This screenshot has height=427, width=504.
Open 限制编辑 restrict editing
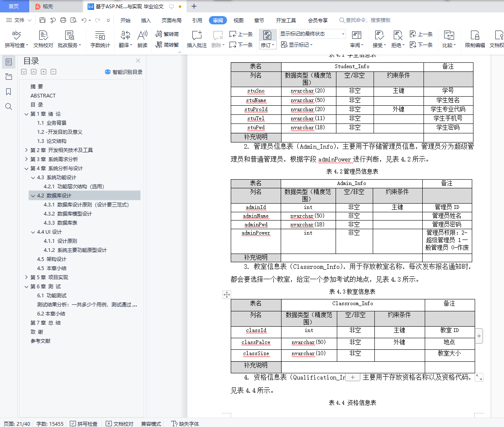[475, 40]
